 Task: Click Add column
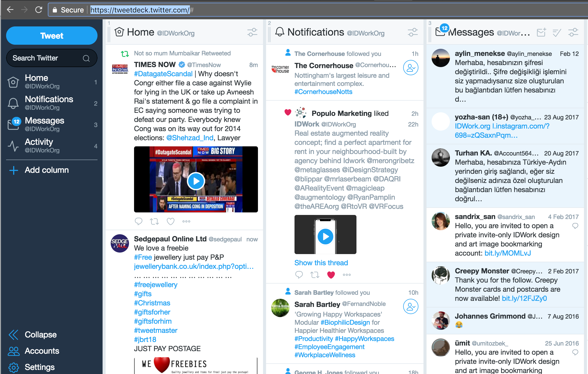point(39,170)
